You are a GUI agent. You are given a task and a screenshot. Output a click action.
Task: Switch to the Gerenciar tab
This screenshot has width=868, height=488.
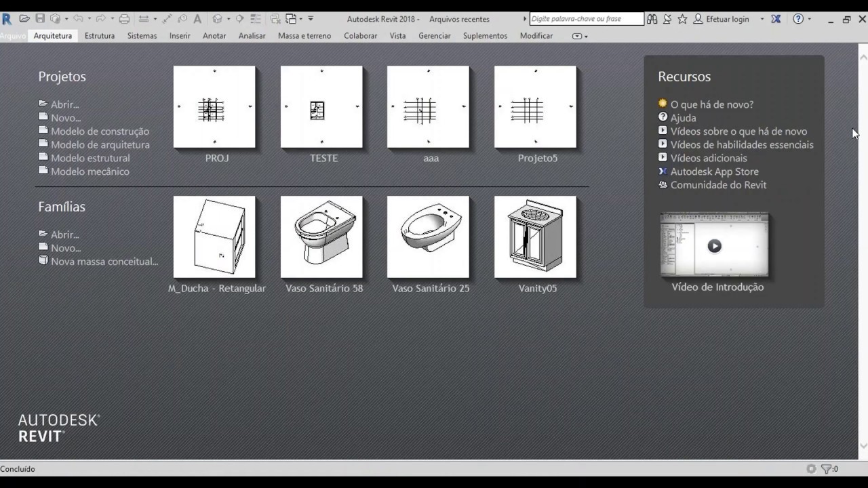click(435, 36)
